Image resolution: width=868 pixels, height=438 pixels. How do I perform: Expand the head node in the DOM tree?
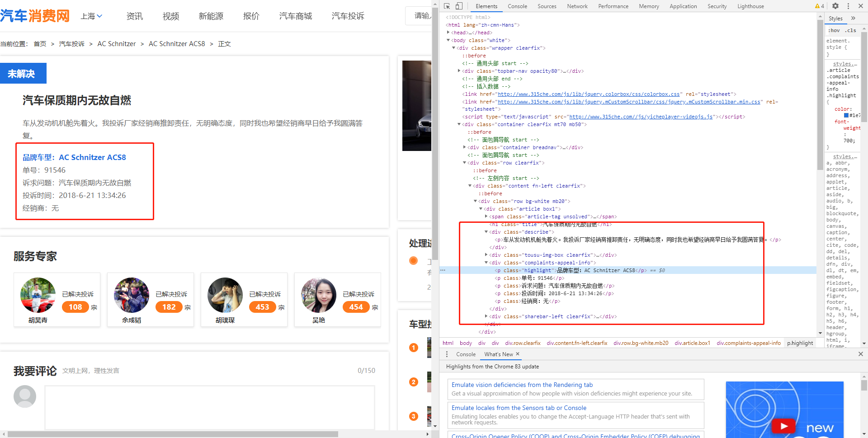448,33
